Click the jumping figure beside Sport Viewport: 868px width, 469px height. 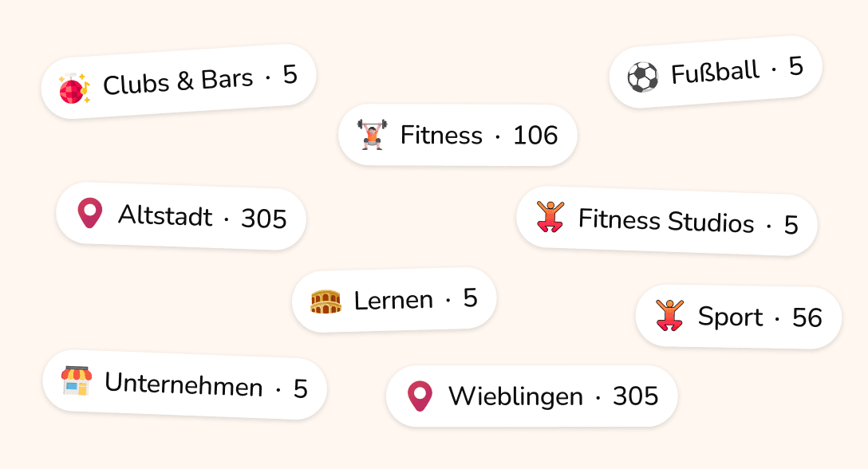pos(669,316)
